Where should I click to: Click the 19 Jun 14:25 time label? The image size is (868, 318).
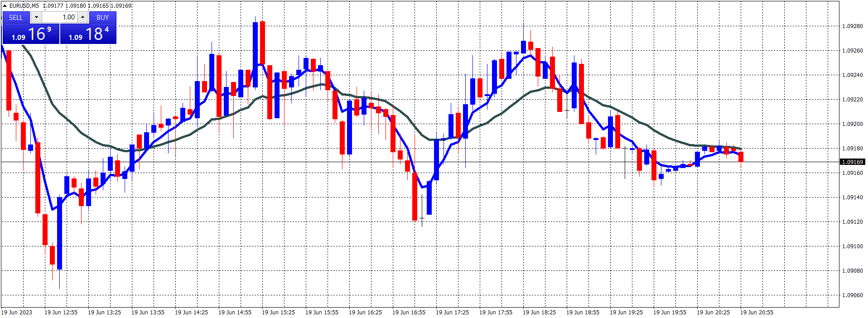pos(191,313)
